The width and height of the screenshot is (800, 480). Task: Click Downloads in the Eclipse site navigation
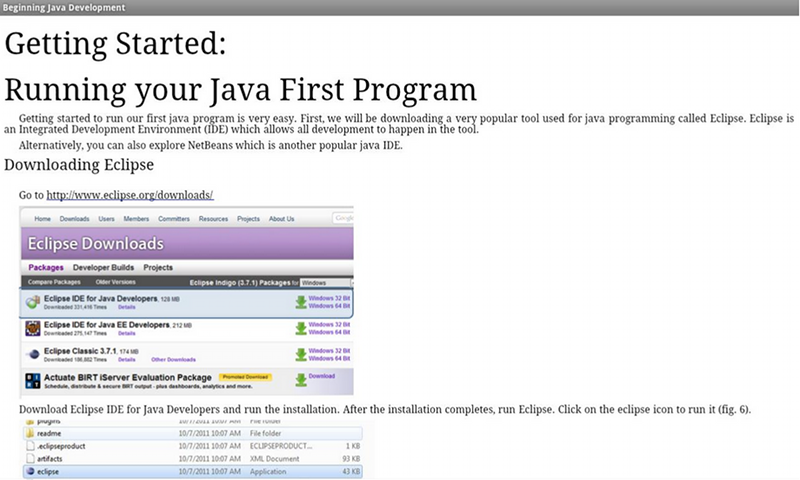[x=74, y=219]
